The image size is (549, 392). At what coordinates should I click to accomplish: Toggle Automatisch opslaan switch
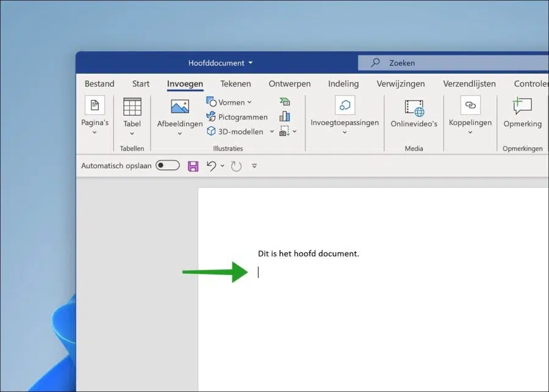[x=168, y=166]
